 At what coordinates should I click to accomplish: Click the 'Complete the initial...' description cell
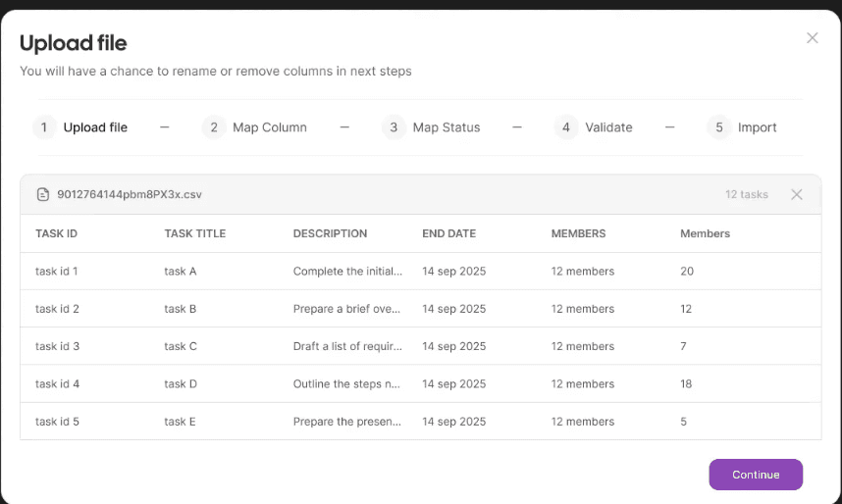click(x=347, y=271)
